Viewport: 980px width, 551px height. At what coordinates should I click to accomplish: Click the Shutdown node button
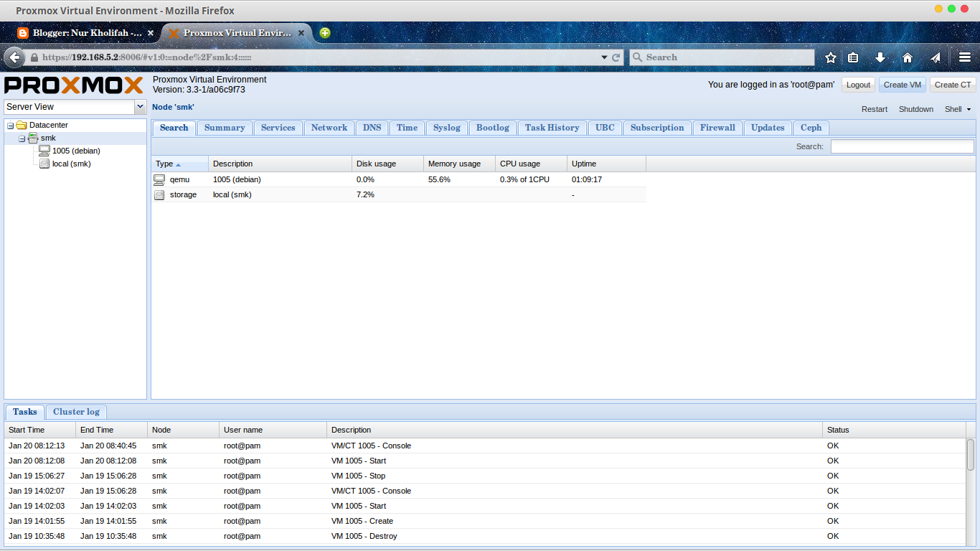[916, 110]
